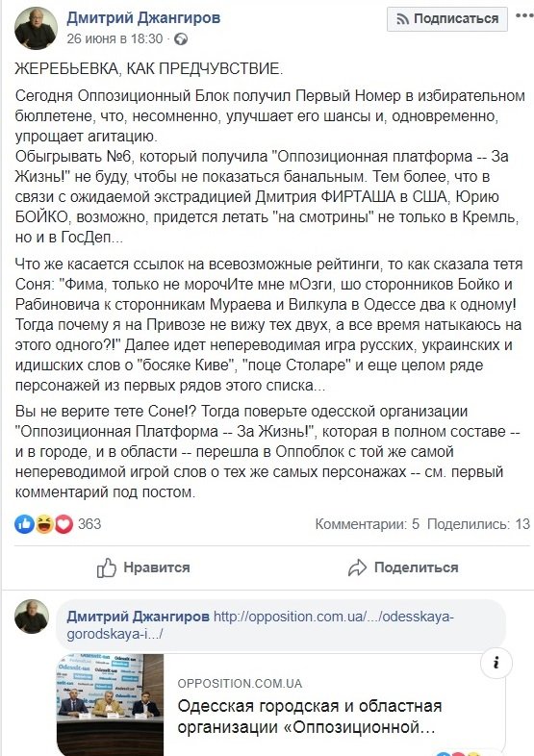The image size is (534, 756).
Task: Click the thumbs-up icon beside Нравится
Action: (x=107, y=568)
